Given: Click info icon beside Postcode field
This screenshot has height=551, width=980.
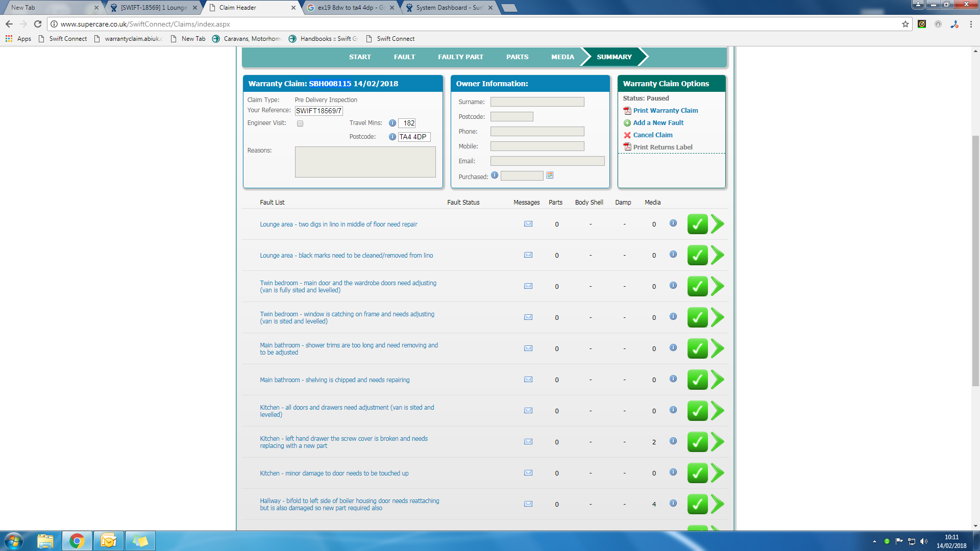Looking at the screenshot, I should (393, 137).
